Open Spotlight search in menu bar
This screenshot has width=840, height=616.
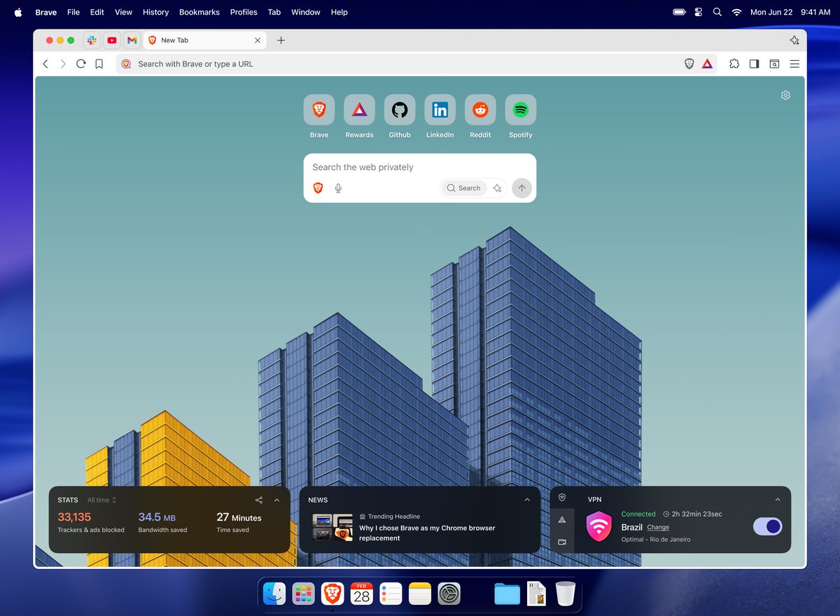tap(717, 12)
